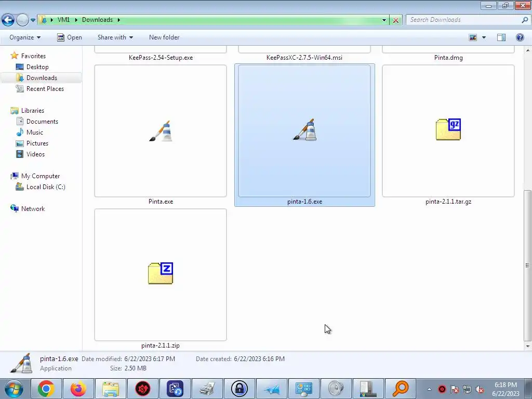The image size is (532, 399).
Task: Open Local Disk (C:)
Action: pos(46,187)
